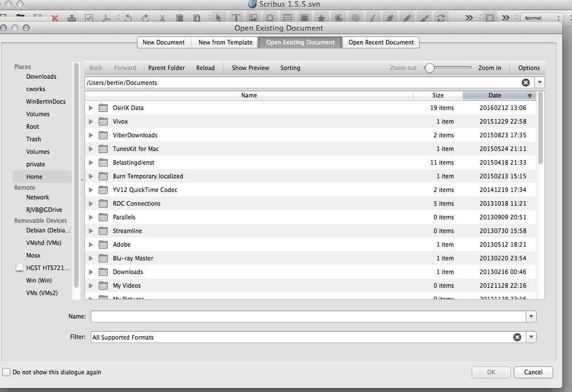Image resolution: width=572 pixels, height=392 pixels.
Task: Switch to the New from Template tab
Action: (x=225, y=42)
